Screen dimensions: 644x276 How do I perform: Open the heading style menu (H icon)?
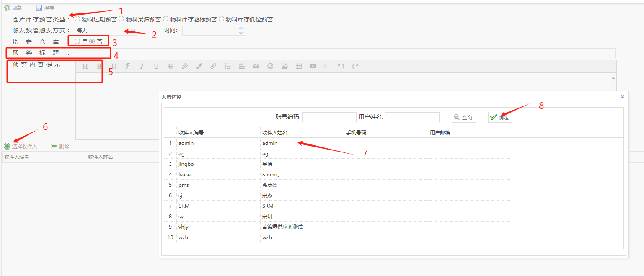85,66
